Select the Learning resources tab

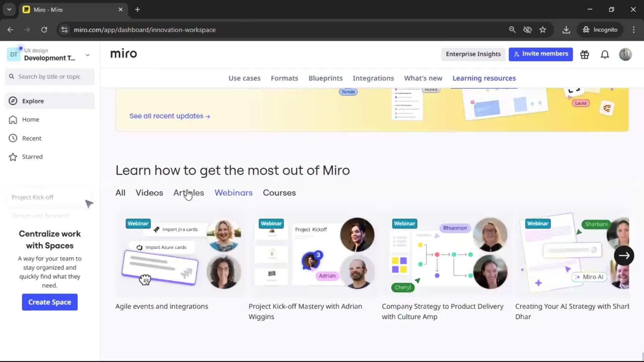(484, 78)
